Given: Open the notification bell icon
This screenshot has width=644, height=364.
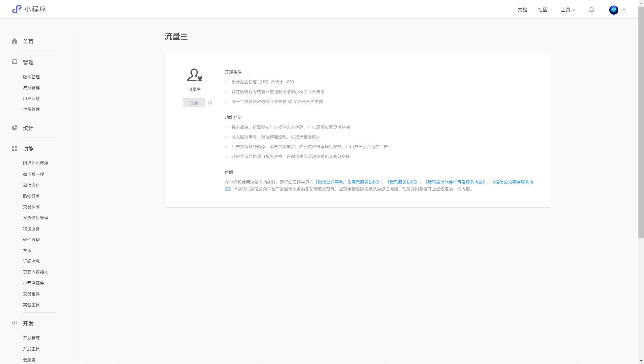Looking at the screenshot, I should [x=591, y=10].
